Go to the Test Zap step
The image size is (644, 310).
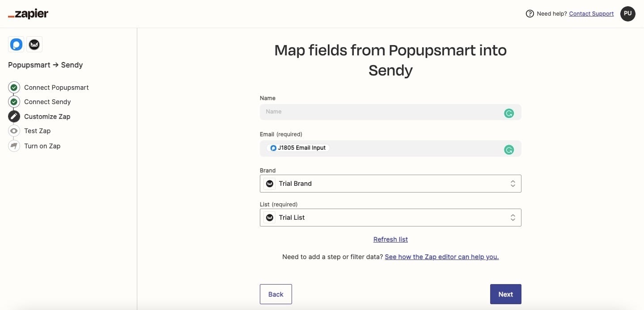click(37, 131)
